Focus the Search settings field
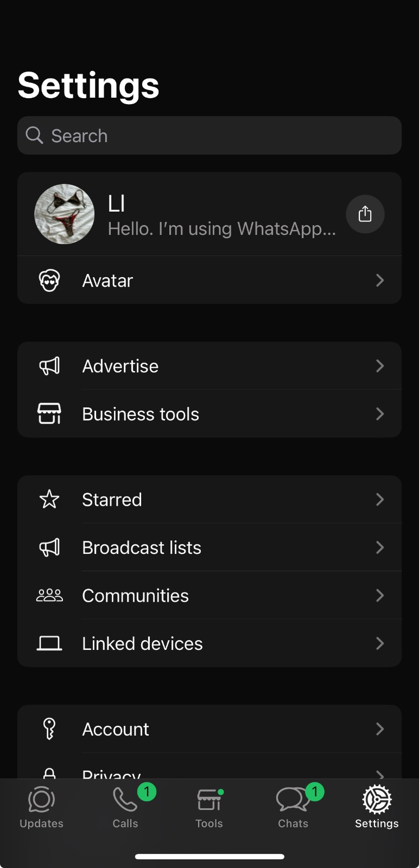This screenshot has width=419, height=868. click(x=210, y=136)
